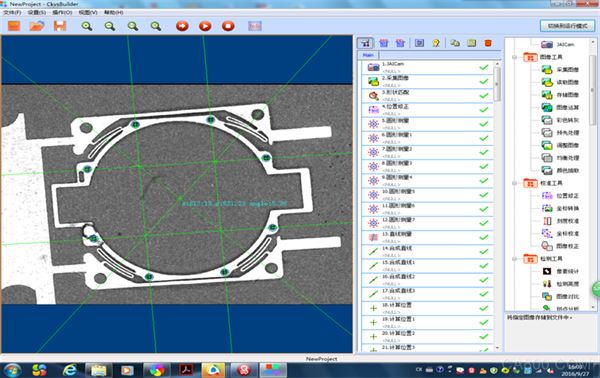The height and width of the screenshot is (378, 600).
Task: Click the light bulb icon in the step toolbar
Action: click(436, 43)
